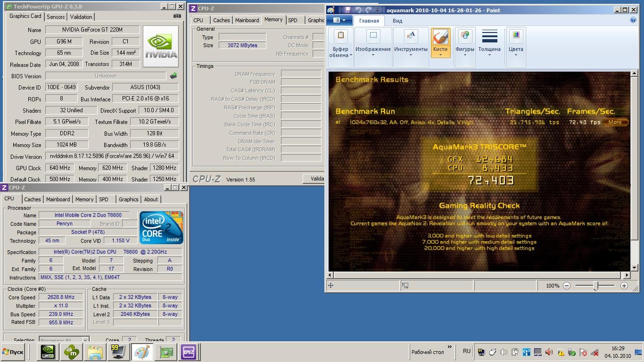Viewport: 644px width, 362px height.
Task: Click Paint's vertical scrollbar down arrow
Action: tap(633, 267)
